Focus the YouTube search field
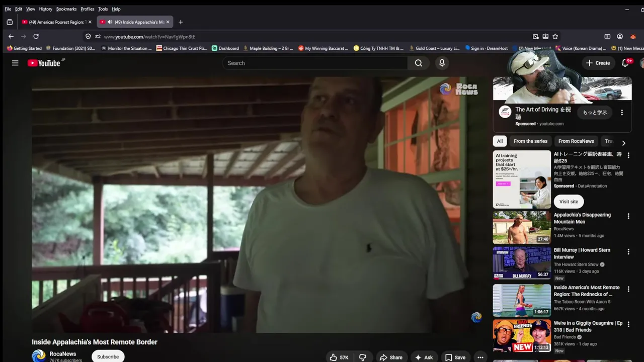This screenshot has height=362, width=644. (315, 63)
